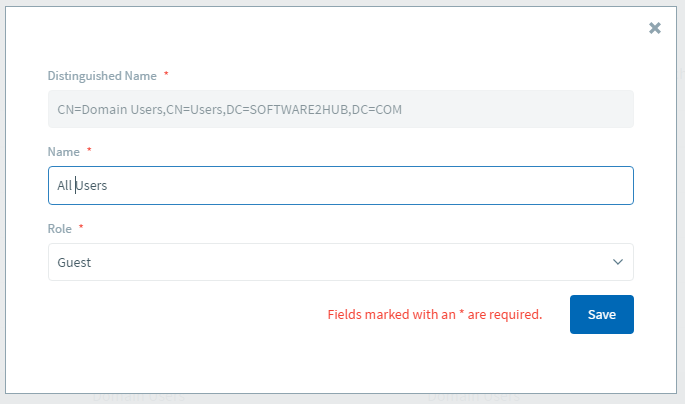Viewport: 685px width, 404px height.
Task: Click the required fields notice text
Action: pyautogui.click(x=435, y=314)
